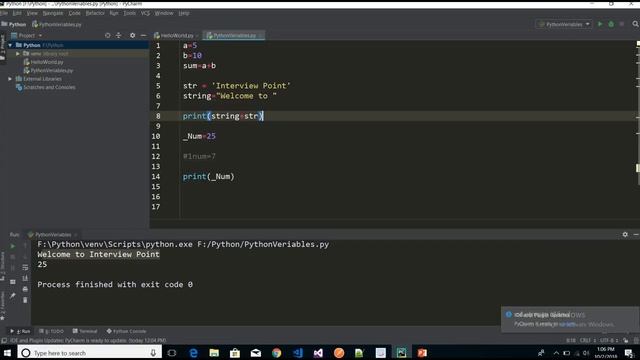Pin the Run tab

pos(13,295)
